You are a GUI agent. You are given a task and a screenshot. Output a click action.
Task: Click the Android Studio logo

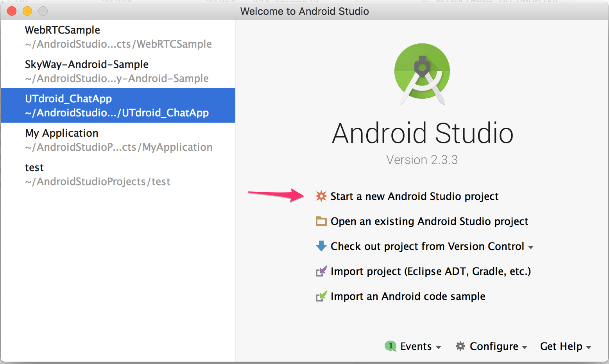pos(422,74)
